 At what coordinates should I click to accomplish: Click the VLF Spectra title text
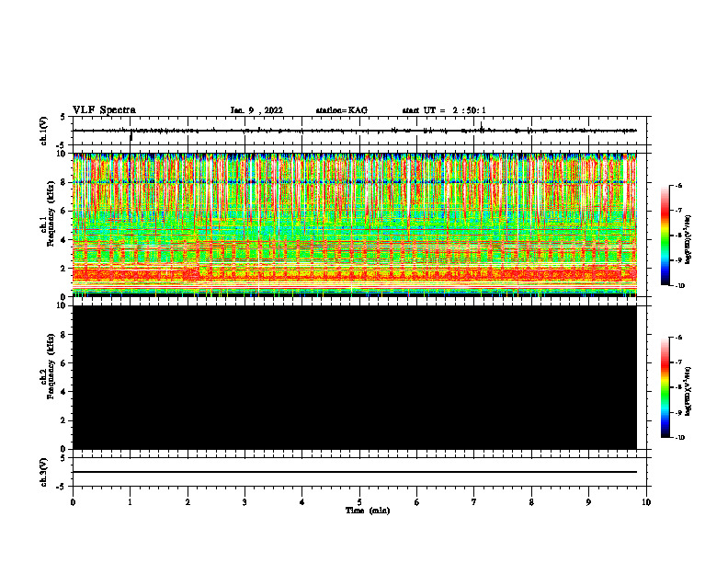point(104,110)
